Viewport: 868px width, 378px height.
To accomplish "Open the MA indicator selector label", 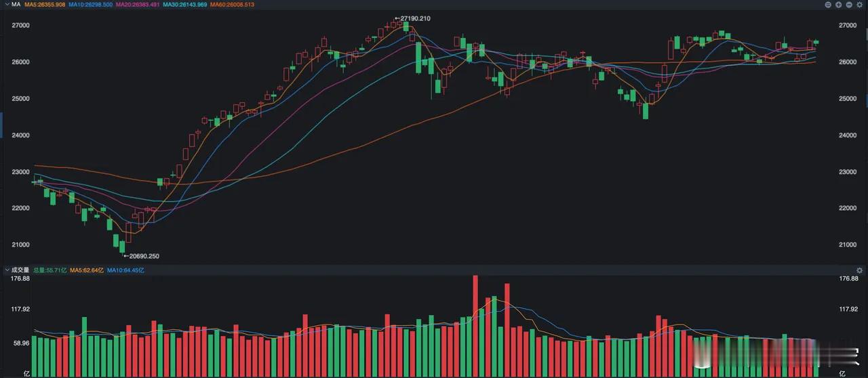I will [16, 4].
